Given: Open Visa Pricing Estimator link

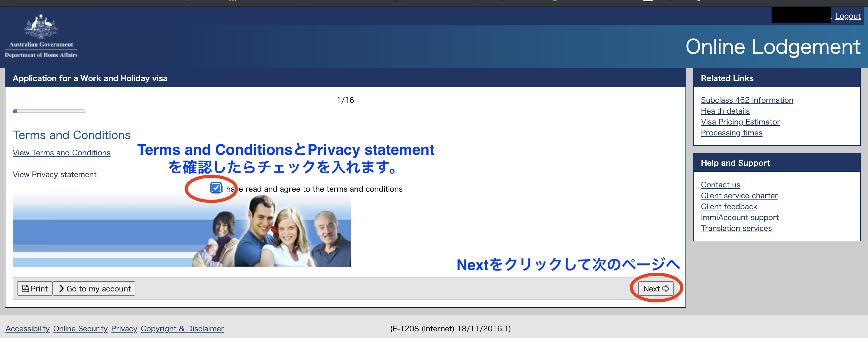Looking at the screenshot, I should [740, 122].
